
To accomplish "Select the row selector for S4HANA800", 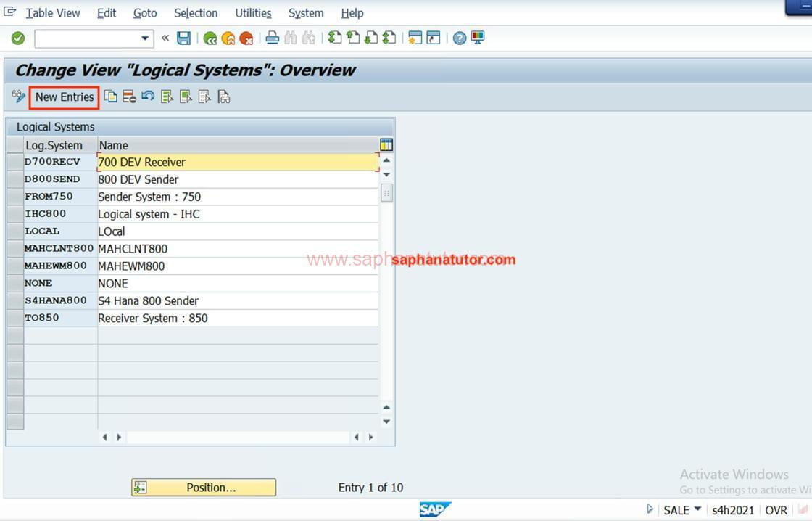I will click(x=15, y=300).
